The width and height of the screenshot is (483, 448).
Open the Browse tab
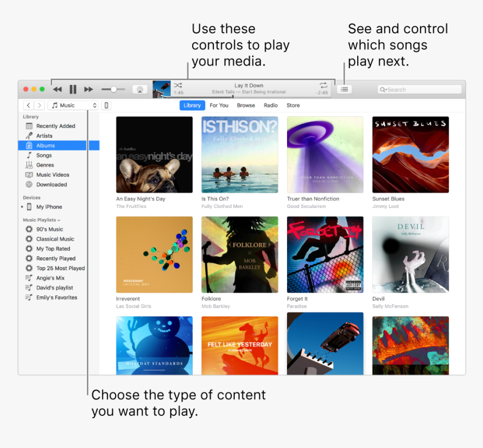coord(246,106)
